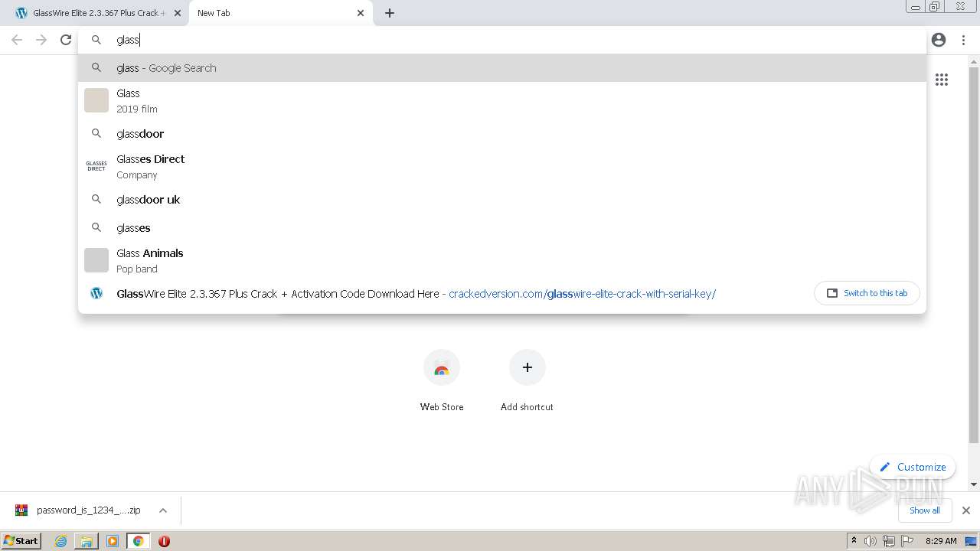Click the network tray icon
The width and height of the screenshot is (980, 551).
coord(889,541)
